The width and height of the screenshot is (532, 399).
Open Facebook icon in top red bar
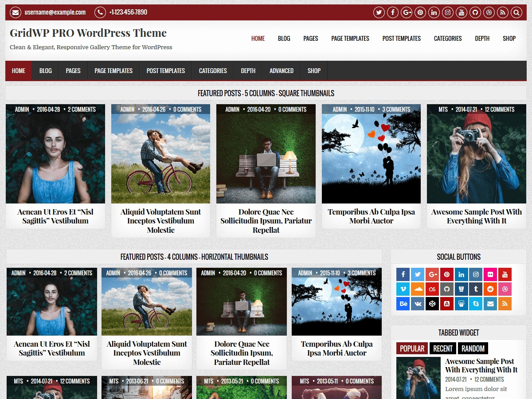tap(392, 12)
